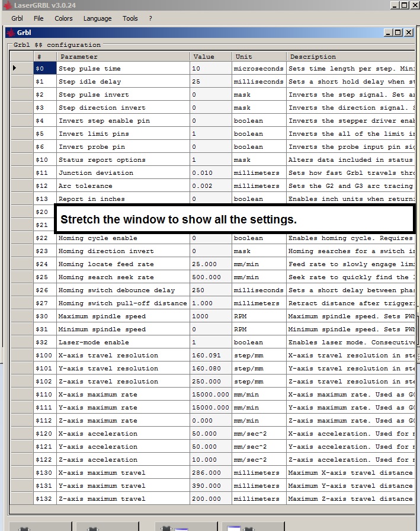This screenshot has width=420, height=531.
Task: Click the 'microseconds' unit cell of $0
Action: [x=259, y=68]
